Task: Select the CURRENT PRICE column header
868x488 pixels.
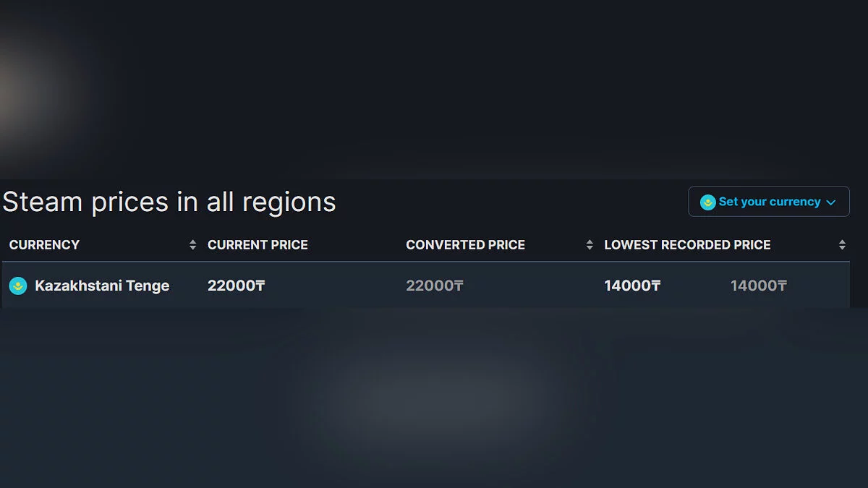Action: click(x=258, y=245)
